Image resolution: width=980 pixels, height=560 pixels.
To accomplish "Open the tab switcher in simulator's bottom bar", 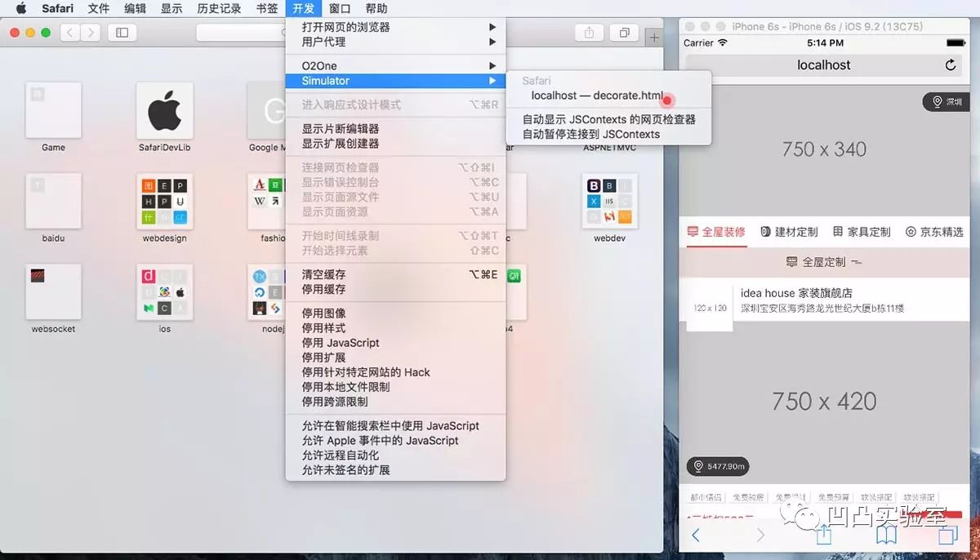I will 947,535.
